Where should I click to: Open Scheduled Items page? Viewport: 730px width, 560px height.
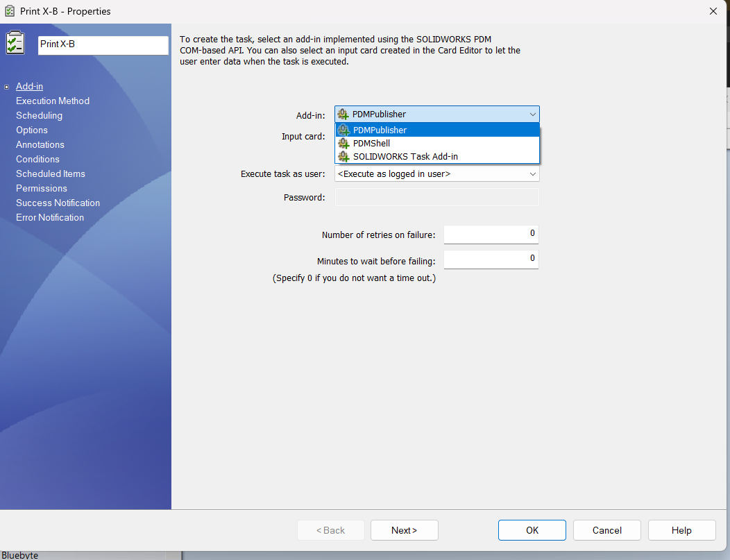(50, 173)
